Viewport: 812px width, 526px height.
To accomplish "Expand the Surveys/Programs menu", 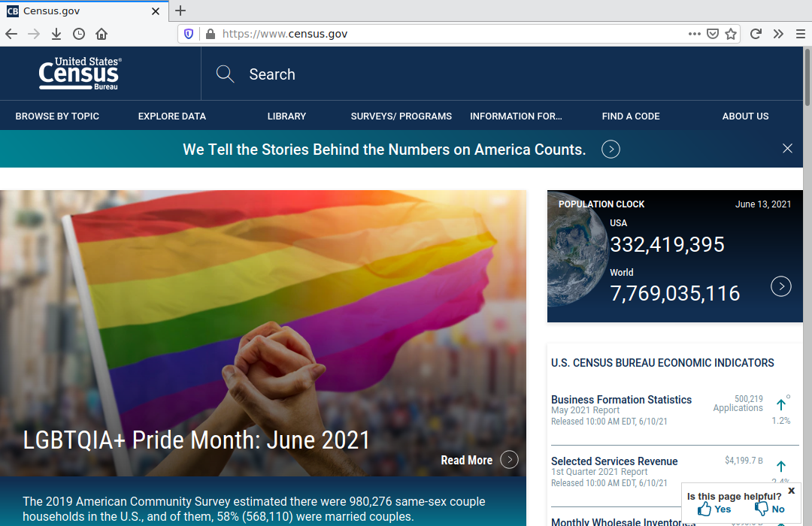I will (x=401, y=116).
